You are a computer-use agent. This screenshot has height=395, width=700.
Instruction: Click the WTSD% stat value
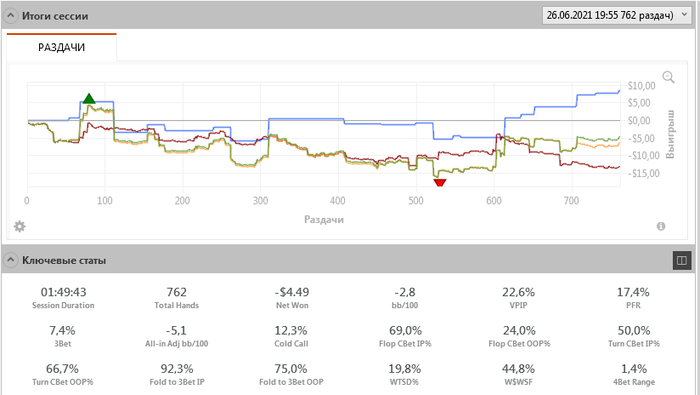point(404,369)
